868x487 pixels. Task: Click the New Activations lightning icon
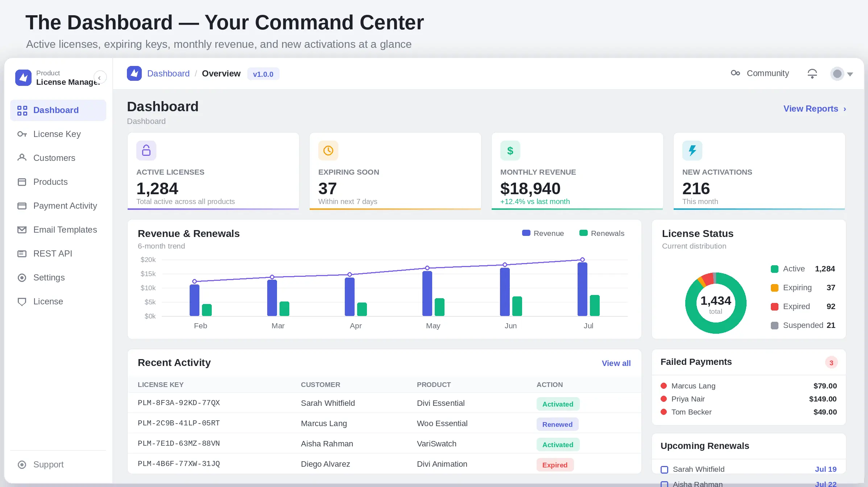692,150
